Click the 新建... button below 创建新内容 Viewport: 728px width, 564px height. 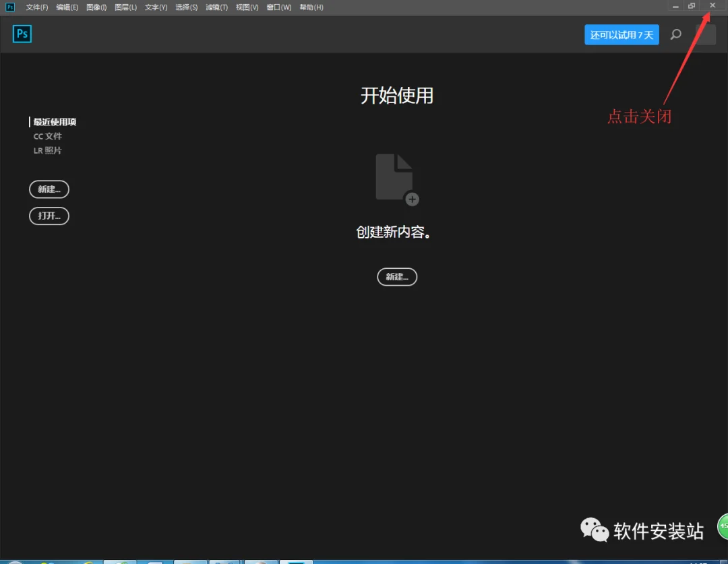click(397, 277)
